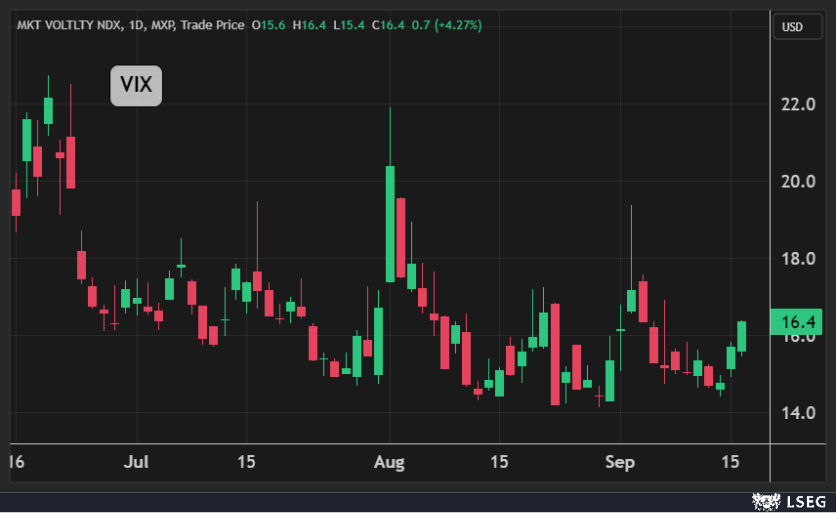Click the 22.0 price axis label
The height and width of the screenshot is (513, 836).
(797, 104)
